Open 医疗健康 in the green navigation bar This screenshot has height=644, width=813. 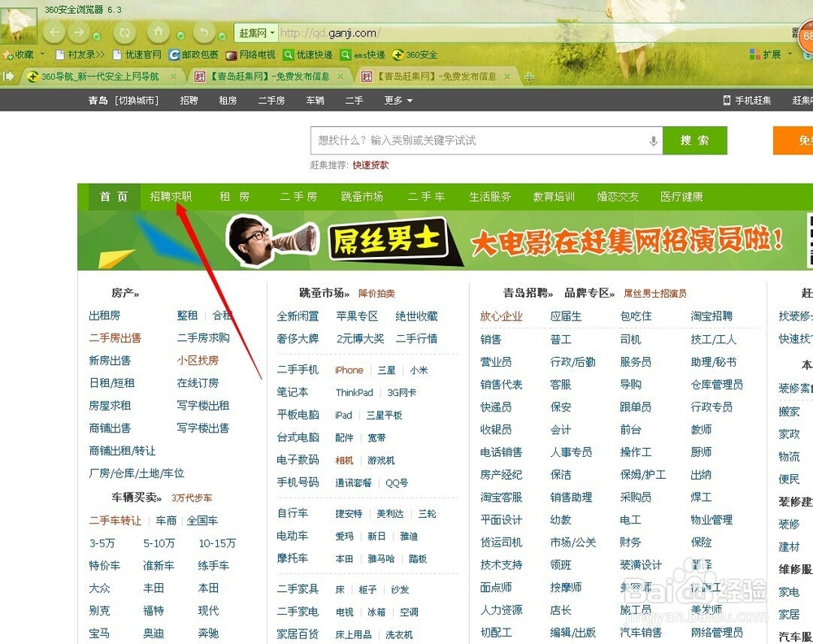click(681, 197)
